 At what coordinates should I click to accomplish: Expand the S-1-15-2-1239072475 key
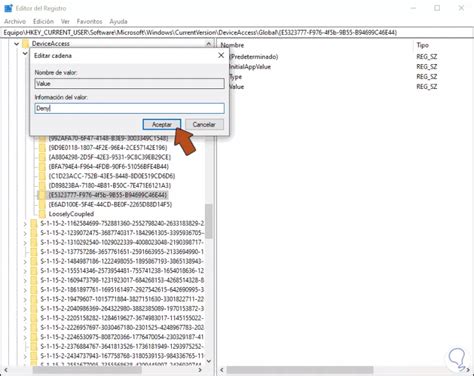coord(25,233)
